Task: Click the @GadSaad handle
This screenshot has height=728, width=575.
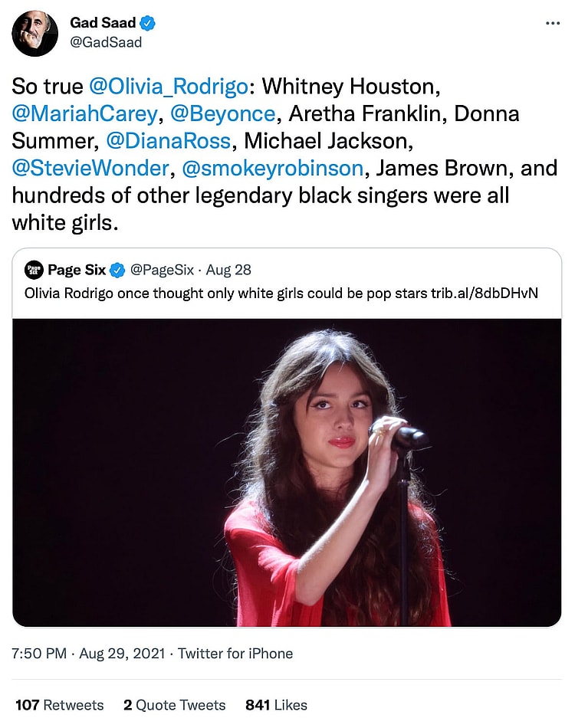Action: point(106,43)
